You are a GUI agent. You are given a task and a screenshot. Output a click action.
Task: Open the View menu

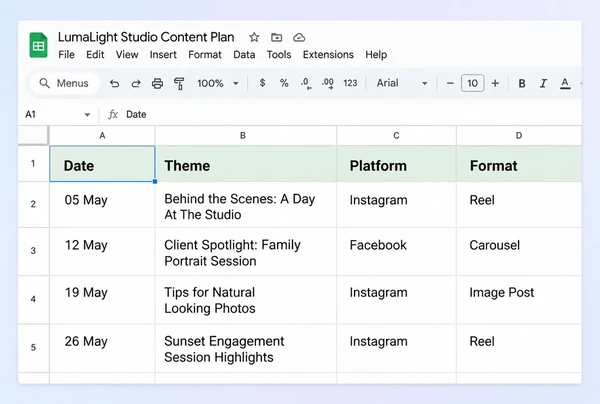tap(127, 55)
